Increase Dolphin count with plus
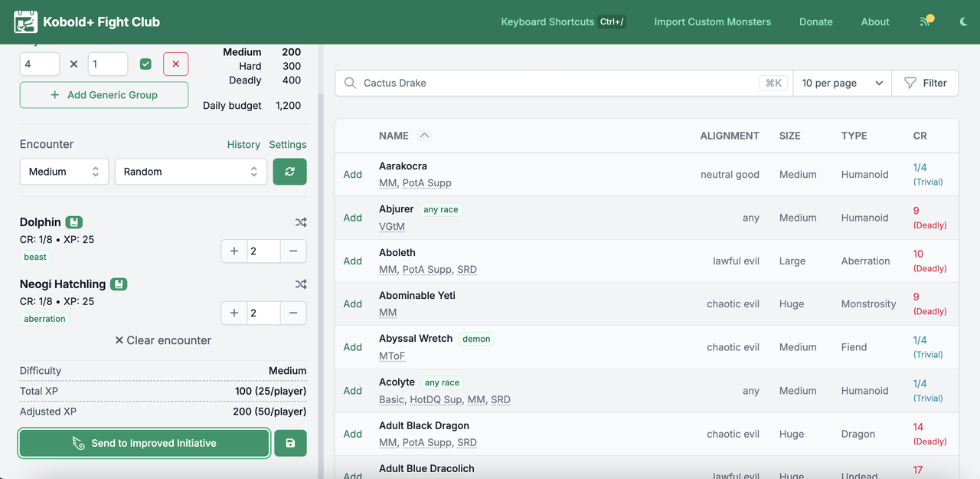980x479 pixels. pos(234,251)
